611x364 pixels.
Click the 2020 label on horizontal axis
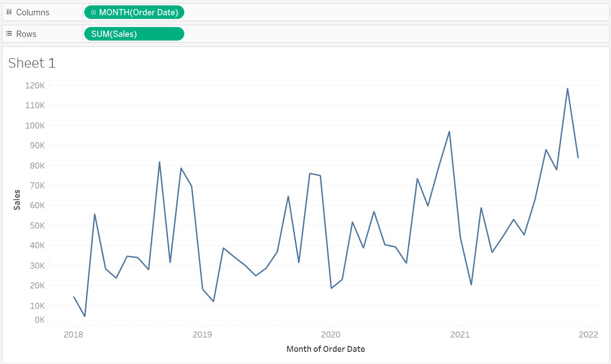[331, 334]
